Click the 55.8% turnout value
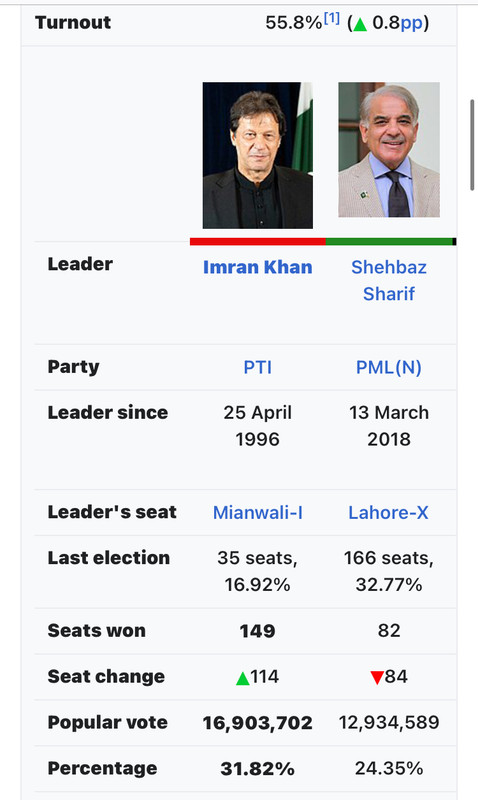 (x=294, y=23)
